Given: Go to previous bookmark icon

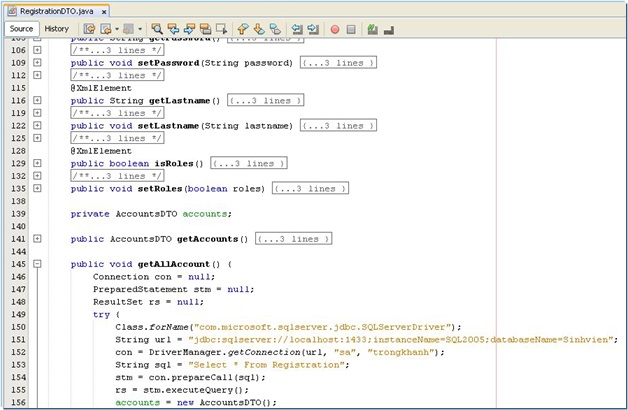Looking at the screenshot, I should 243,29.
